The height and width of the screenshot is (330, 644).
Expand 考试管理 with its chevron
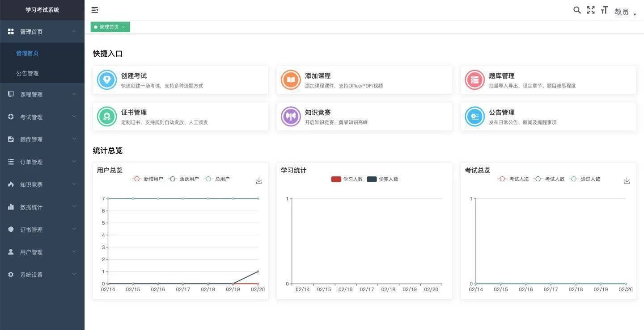click(74, 117)
